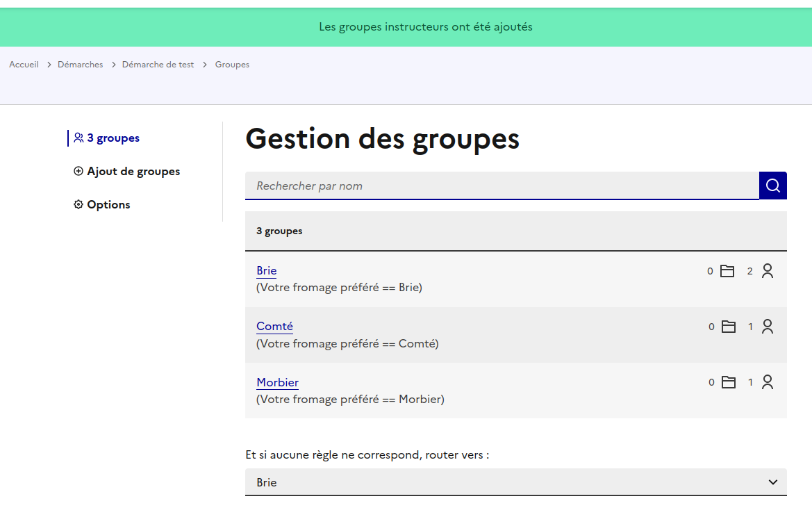812x517 pixels.
Task: Go to Accueil in breadcrumb
Action: (24, 65)
